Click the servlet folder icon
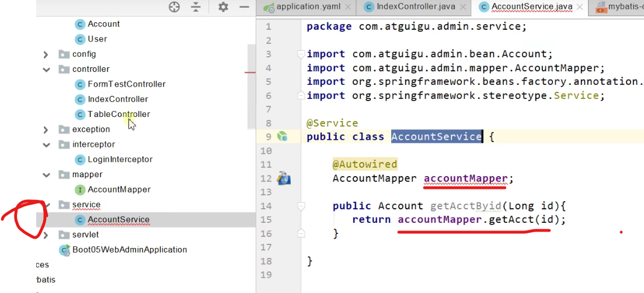644x293 pixels. 64,235
